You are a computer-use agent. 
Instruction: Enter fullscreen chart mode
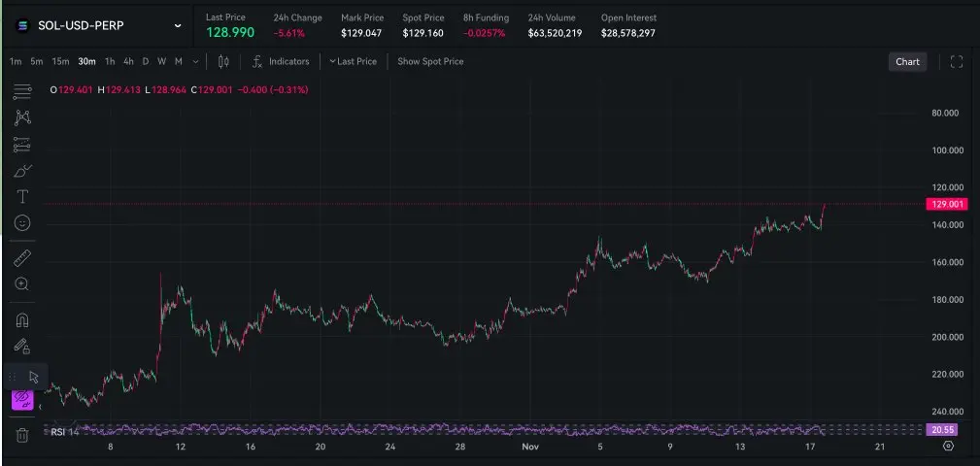click(x=957, y=61)
